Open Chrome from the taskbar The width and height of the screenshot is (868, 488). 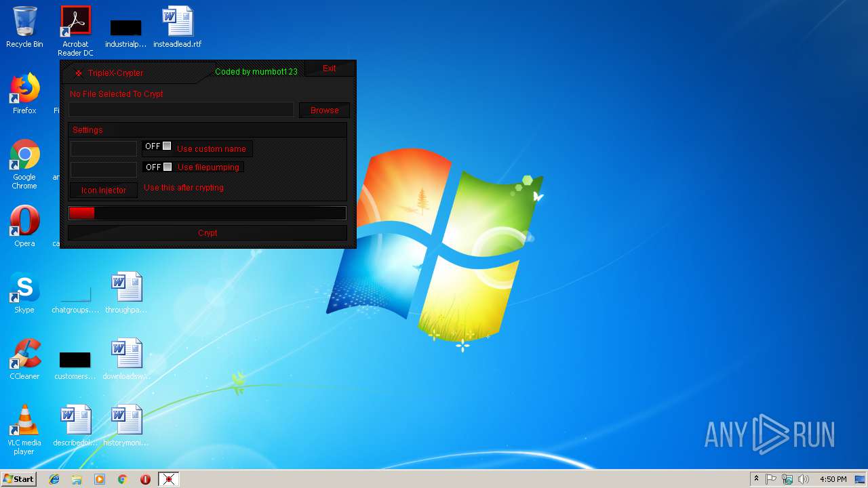[123, 479]
